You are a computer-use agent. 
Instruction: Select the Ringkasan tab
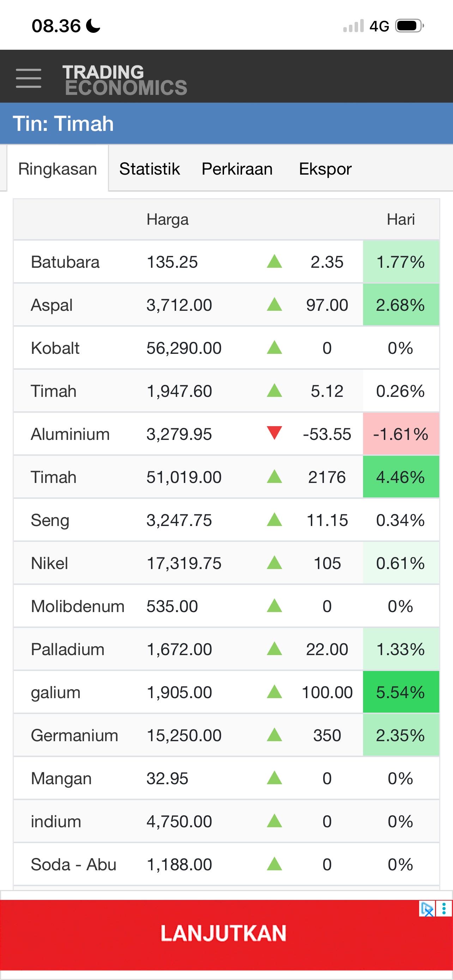pos(58,169)
